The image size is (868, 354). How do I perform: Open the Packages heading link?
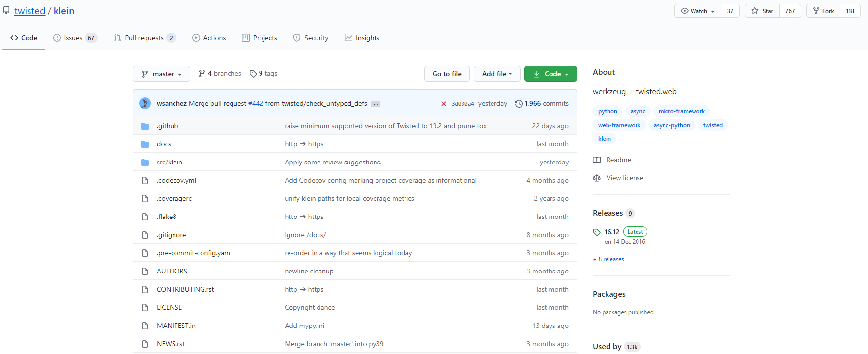[x=609, y=294]
